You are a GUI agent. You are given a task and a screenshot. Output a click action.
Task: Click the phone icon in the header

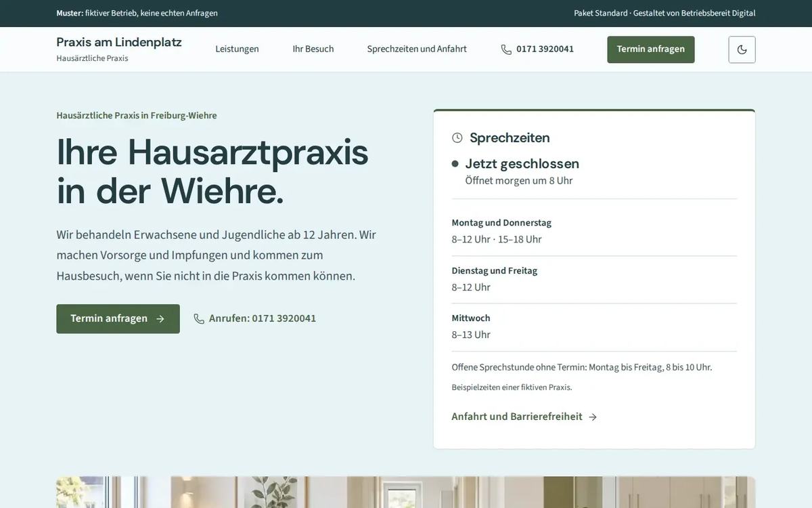[x=506, y=49]
